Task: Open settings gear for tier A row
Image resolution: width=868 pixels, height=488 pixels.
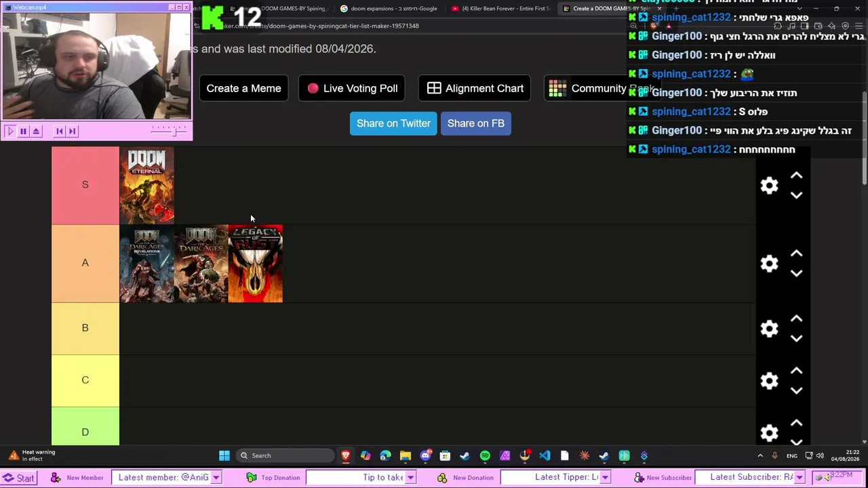Action: point(769,264)
